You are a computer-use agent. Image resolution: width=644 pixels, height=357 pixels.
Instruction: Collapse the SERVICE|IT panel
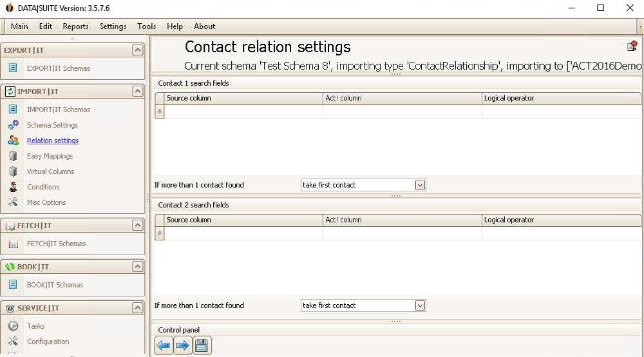(x=138, y=307)
